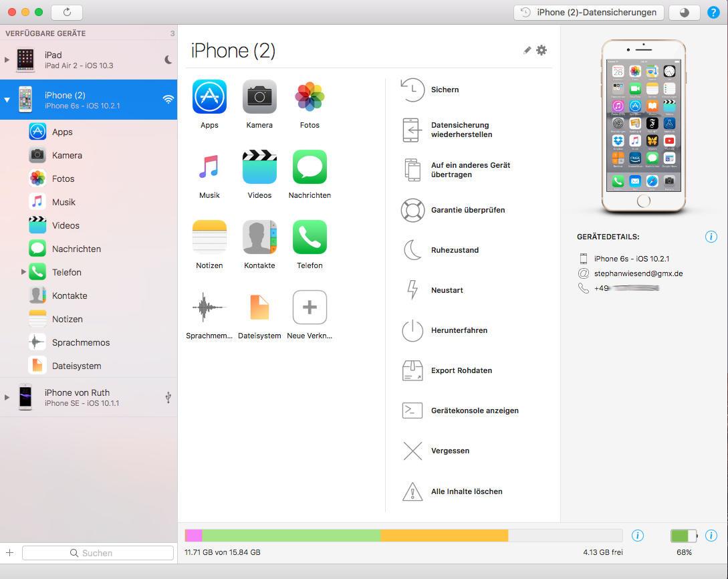Open iPhone (2)-Datensicherungen backups button
The height and width of the screenshot is (579, 728).
(x=589, y=13)
